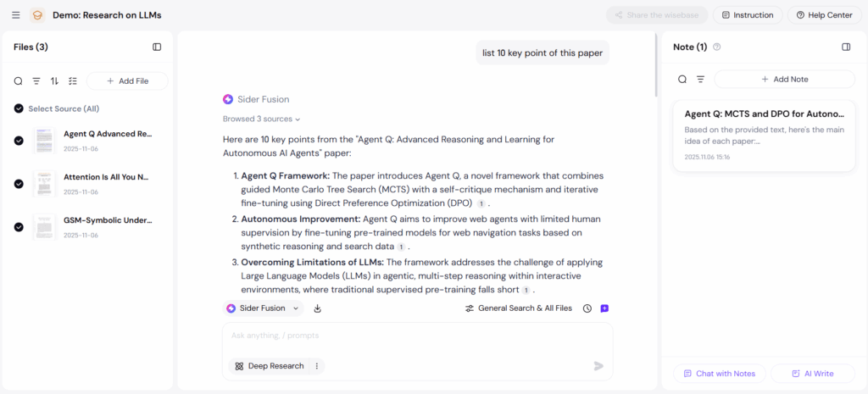
Task: Click the Files (3) heading
Action: tap(31, 47)
